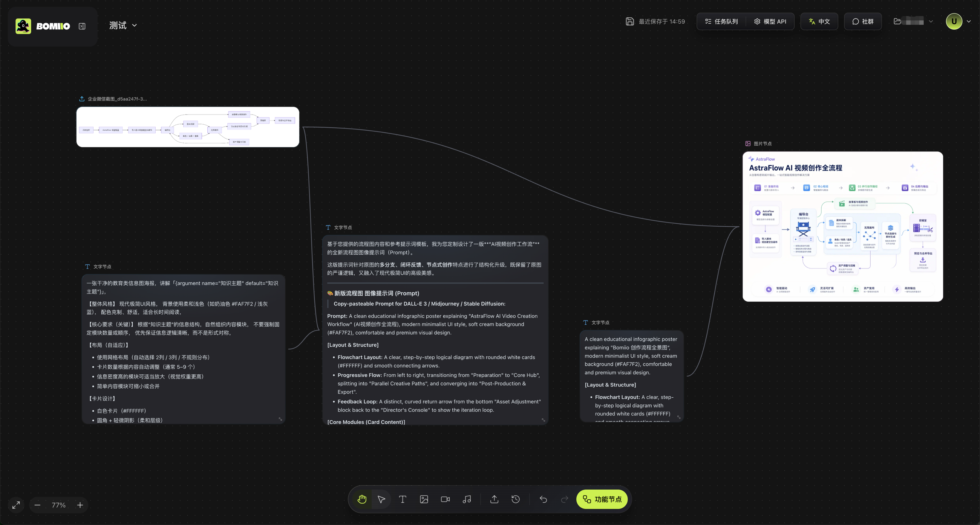Add an image node from the toolbar
The image size is (980, 525).
pyautogui.click(x=424, y=499)
